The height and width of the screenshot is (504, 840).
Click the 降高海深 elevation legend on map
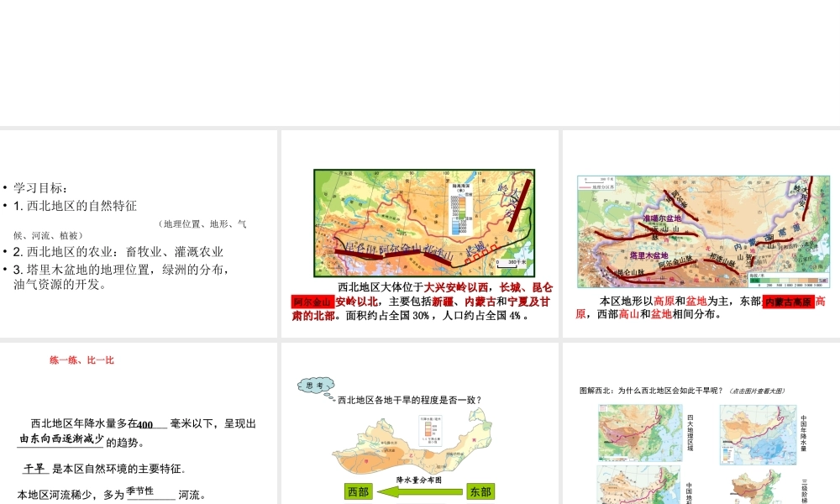coord(460,209)
